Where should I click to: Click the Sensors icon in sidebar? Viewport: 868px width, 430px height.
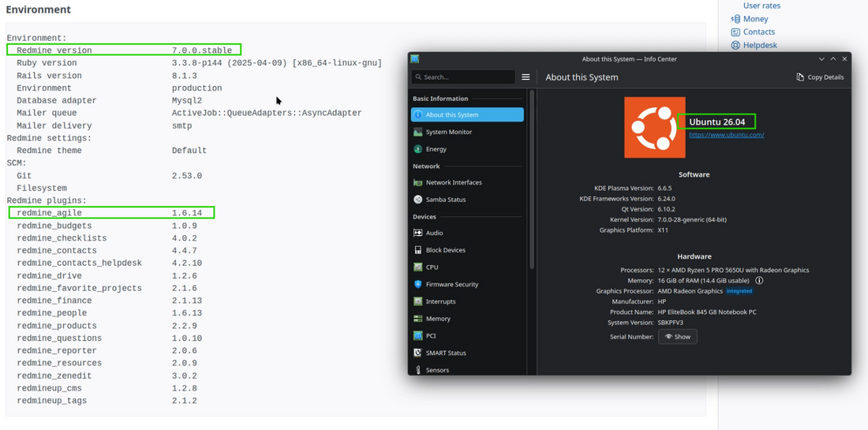[x=418, y=370]
